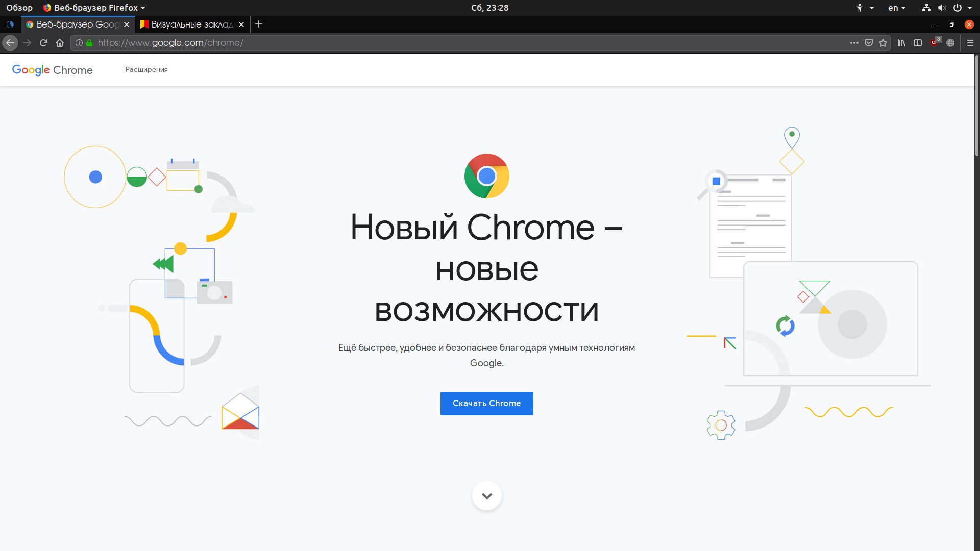Screen dimensions: 980x551
Task: Open the Расширения link
Action: click(x=146, y=70)
